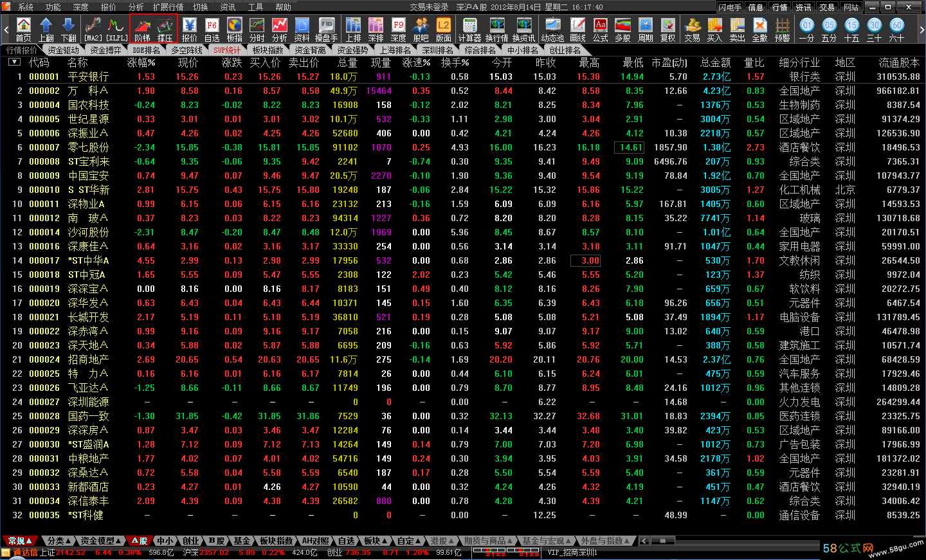
Task: Click the 换行情 switch quotes icon
Action: [497, 30]
